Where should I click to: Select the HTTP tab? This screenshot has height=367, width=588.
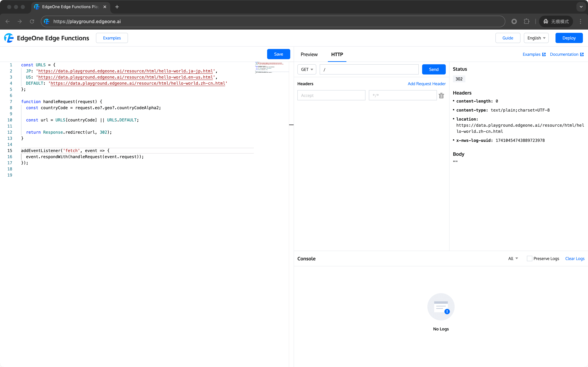pos(337,54)
